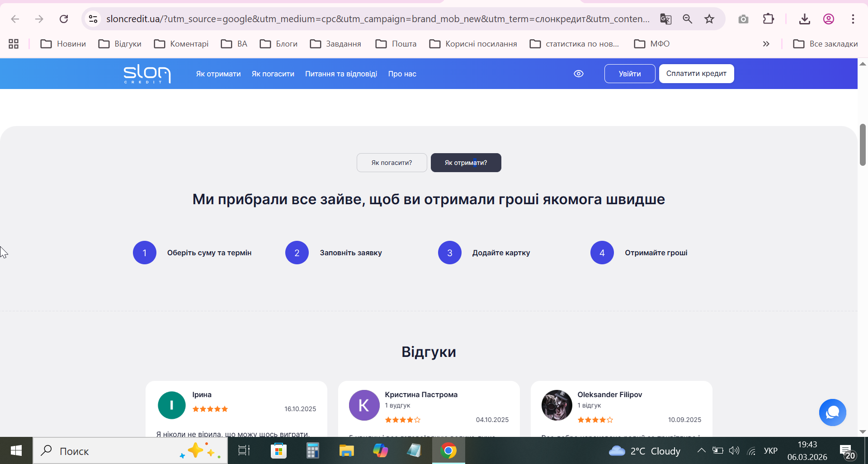The width and height of the screenshot is (868, 464).
Task: Show hidden system tray icons
Action: click(701, 450)
